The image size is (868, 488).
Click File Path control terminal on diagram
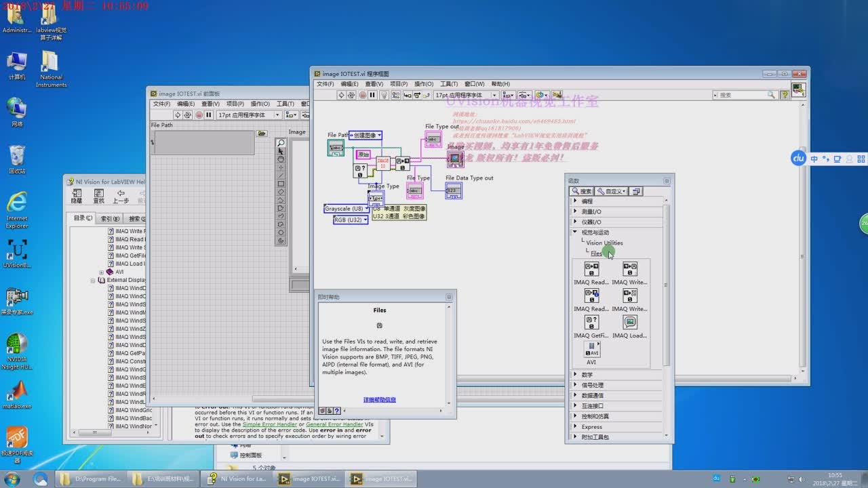(x=336, y=148)
